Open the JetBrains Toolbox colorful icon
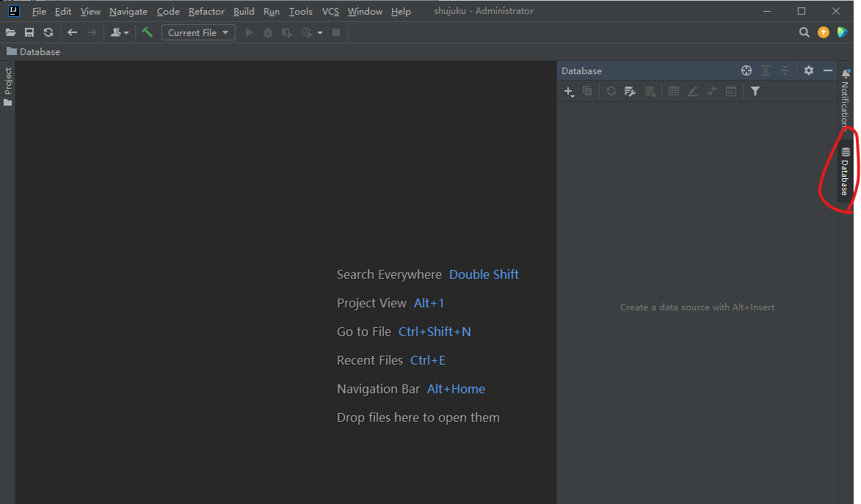This screenshot has height=504, width=861. click(x=843, y=32)
